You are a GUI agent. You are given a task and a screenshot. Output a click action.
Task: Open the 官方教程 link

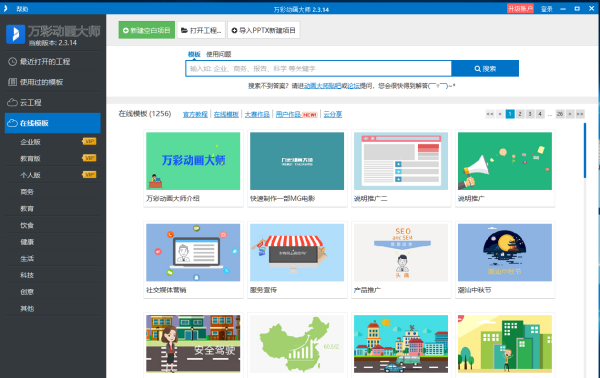click(195, 114)
